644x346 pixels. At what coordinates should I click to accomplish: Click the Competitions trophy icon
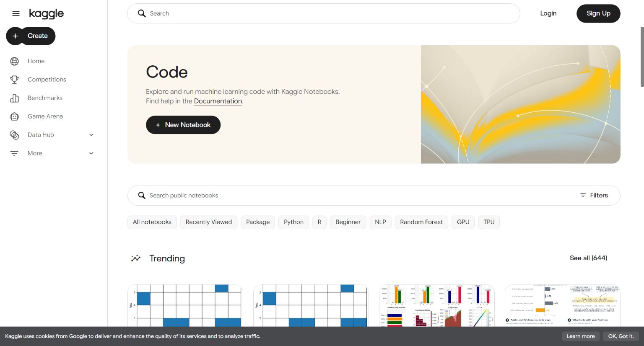pos(14,80)
